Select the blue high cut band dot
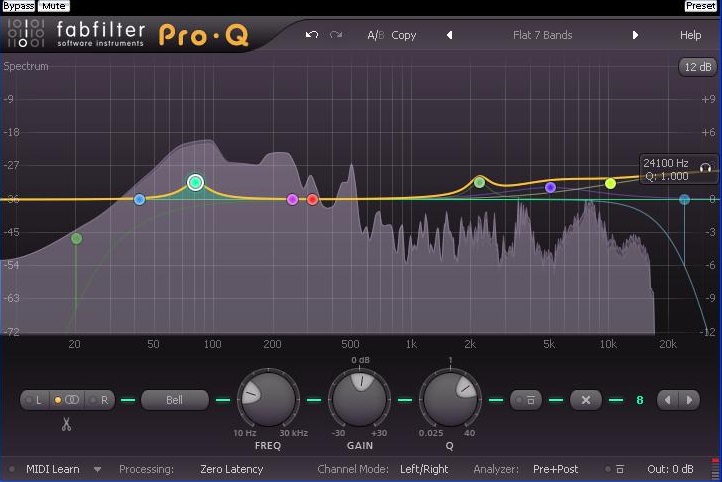The width and height of the screenshot is (722, 482). 685,199
